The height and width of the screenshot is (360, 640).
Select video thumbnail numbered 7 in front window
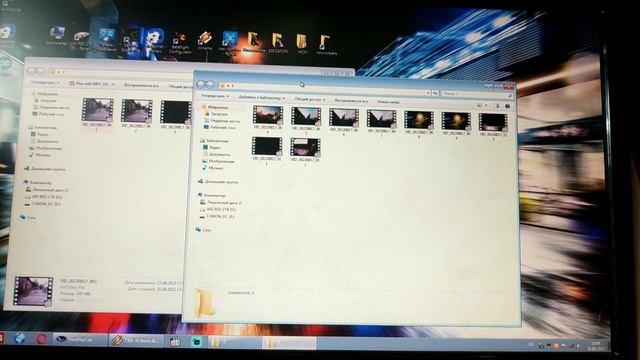tap(381, 119)
